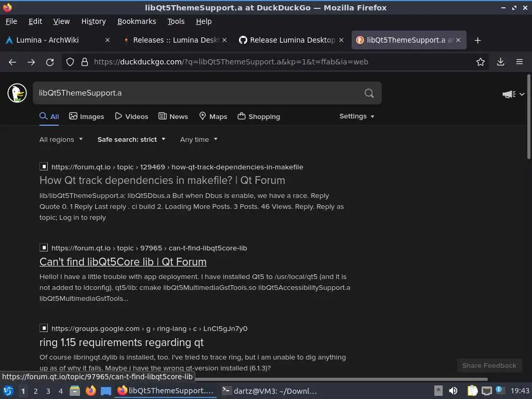Select the News search category
Viewport: 532px width, 399px height.
click(173, 116)
